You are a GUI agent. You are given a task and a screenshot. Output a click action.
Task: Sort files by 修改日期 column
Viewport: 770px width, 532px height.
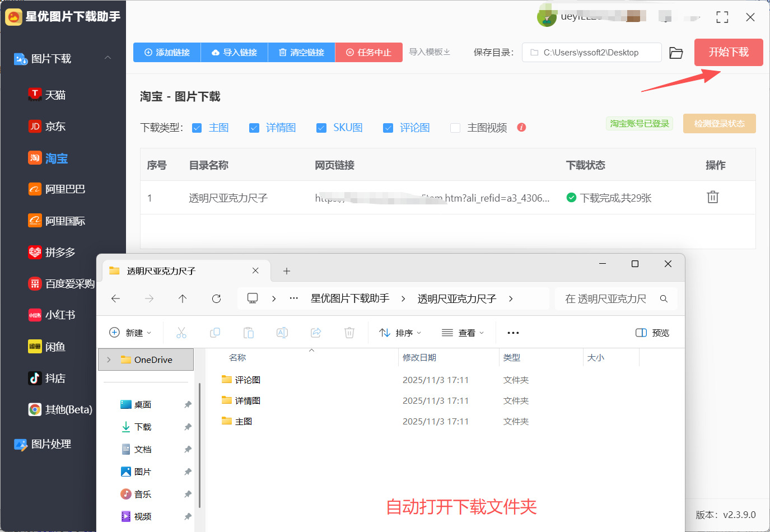(419, 357)
